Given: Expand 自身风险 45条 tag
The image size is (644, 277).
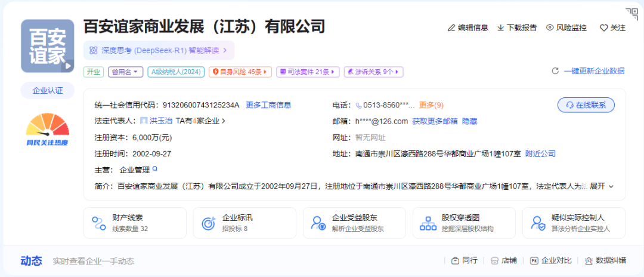Looking at the screenshot, I should point(240,72).
